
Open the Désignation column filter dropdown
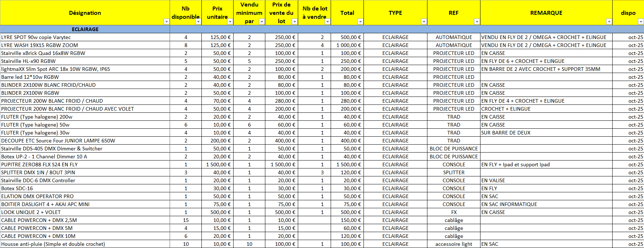[166, 22]
